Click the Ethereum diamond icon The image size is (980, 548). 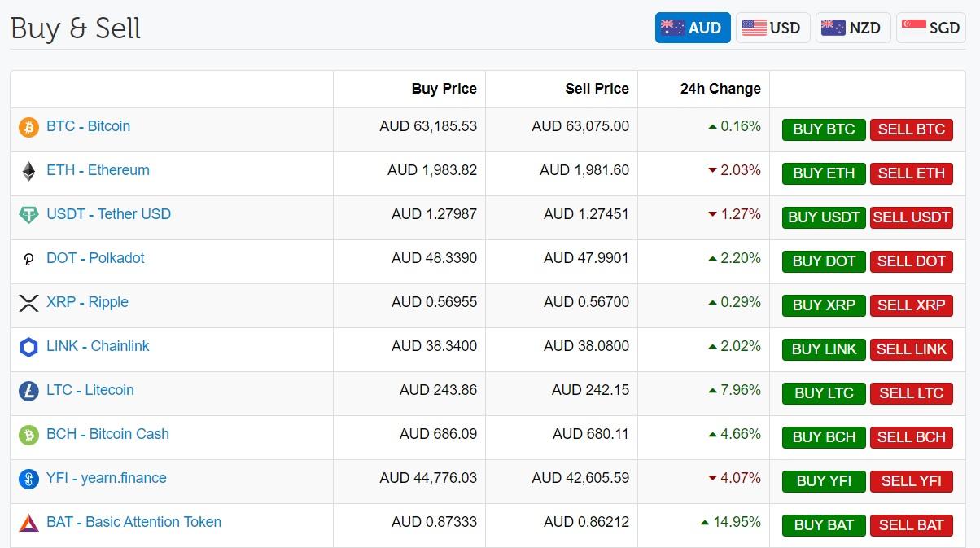click(x=28, y=172)
